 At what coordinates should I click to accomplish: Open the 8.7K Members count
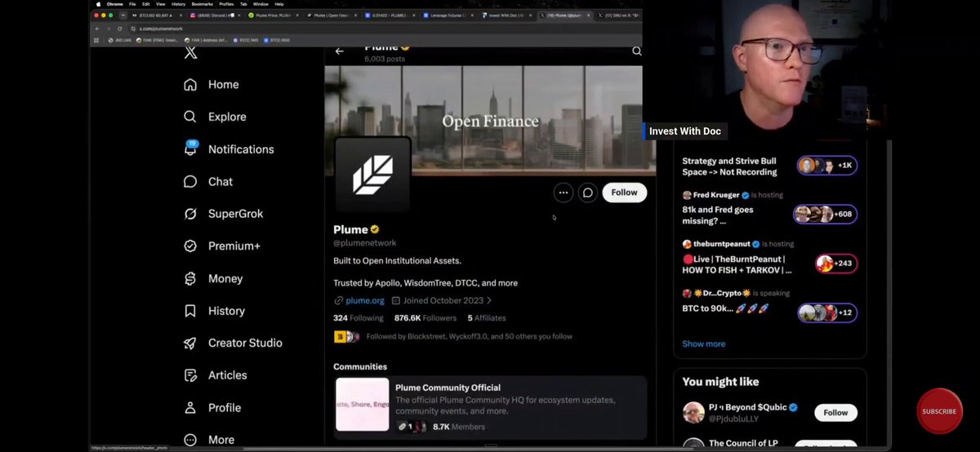pos(458,427)
